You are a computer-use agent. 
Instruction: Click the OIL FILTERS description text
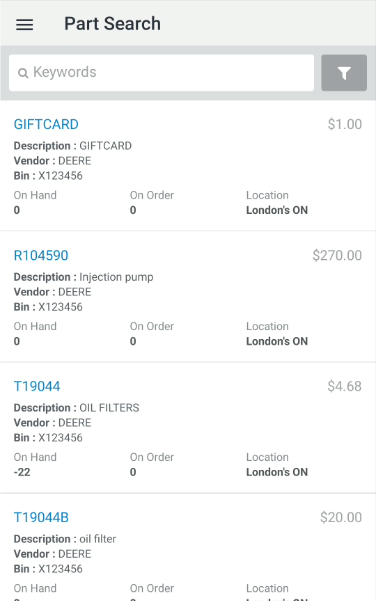pyautogui.click(x=109, y=408)
